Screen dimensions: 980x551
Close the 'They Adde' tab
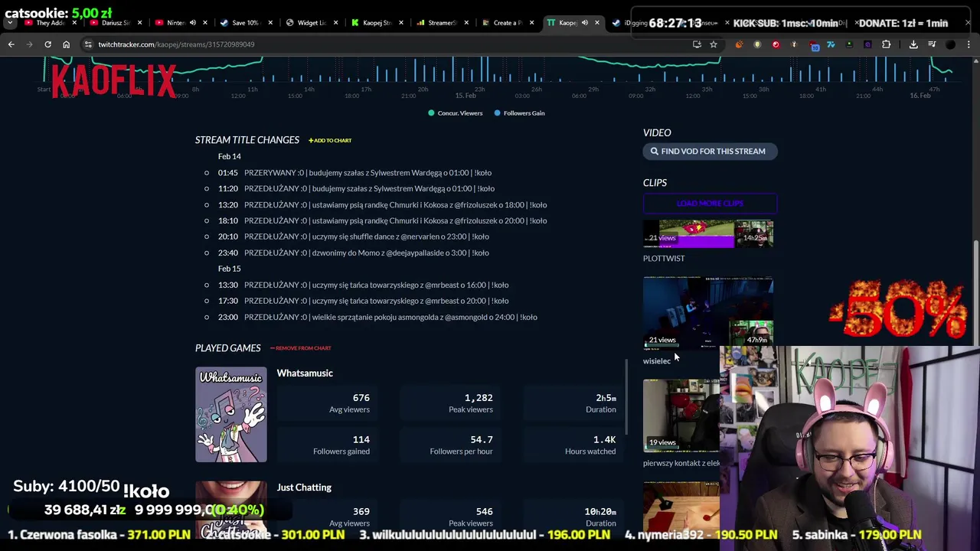click(x=73, y=23)
